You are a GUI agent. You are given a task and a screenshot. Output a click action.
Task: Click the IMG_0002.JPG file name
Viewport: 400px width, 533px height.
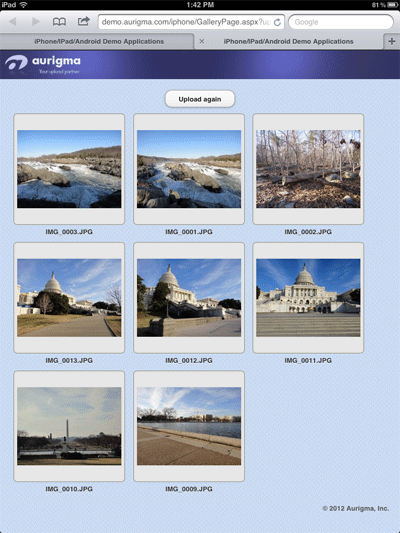click(x=308, y=232)
